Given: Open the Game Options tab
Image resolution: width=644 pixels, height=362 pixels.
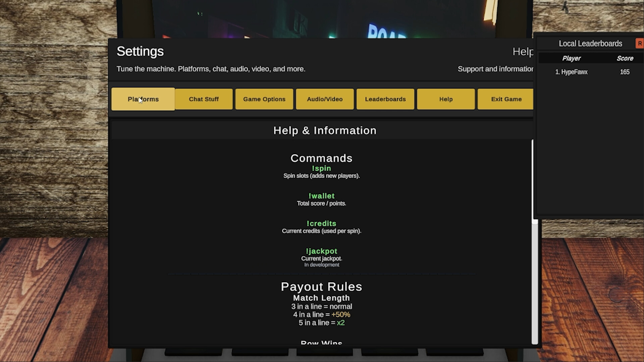Looking at the screenshot, I should (x=264, y=99).
